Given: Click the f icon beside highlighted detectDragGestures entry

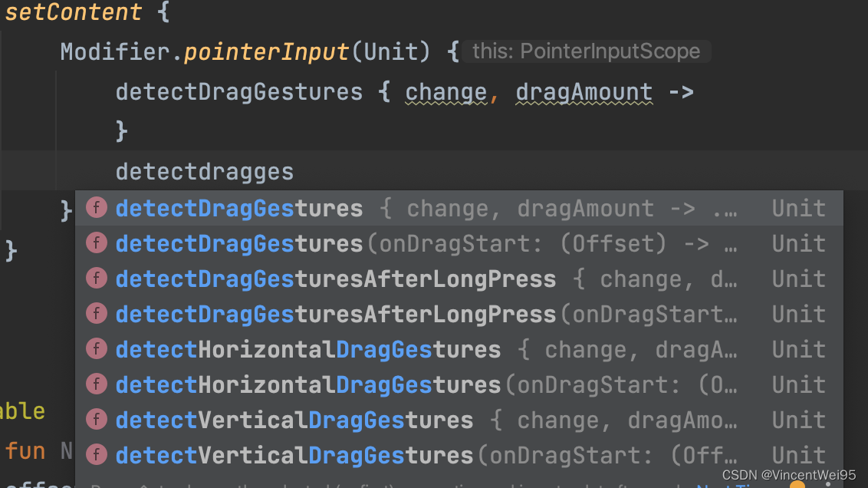Looking at the screenshot, I should pyautogui.click(x=96, y=208).
